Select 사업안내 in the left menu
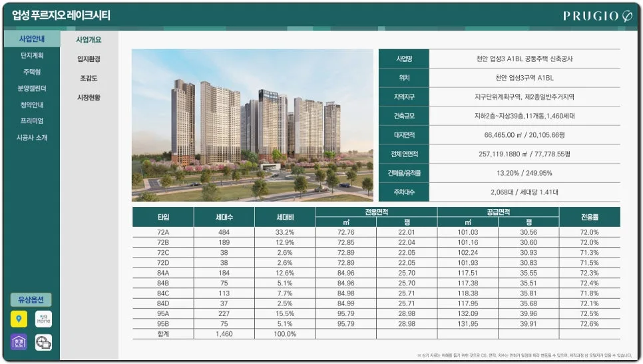This screenshot has width=643, height=364. point(32,39)
